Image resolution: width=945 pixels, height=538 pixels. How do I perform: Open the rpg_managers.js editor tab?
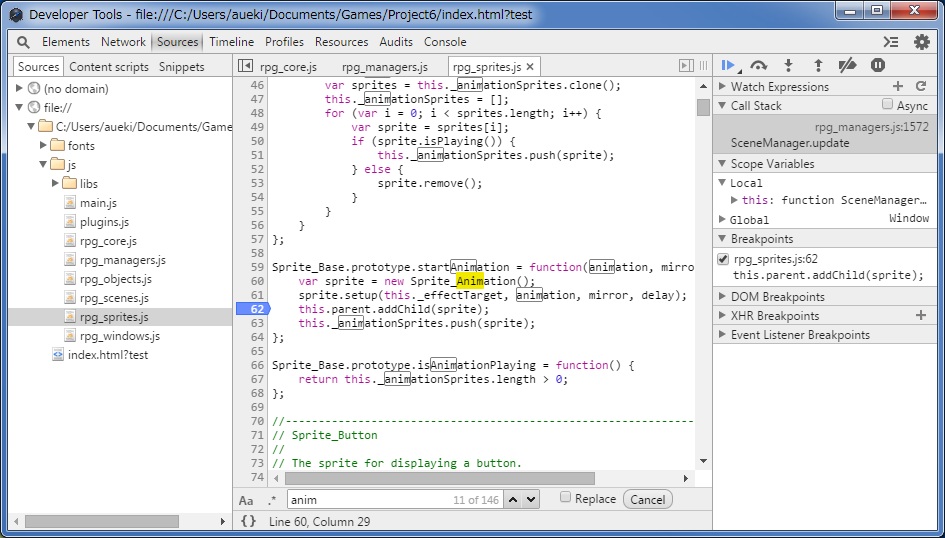coord(384,67)
